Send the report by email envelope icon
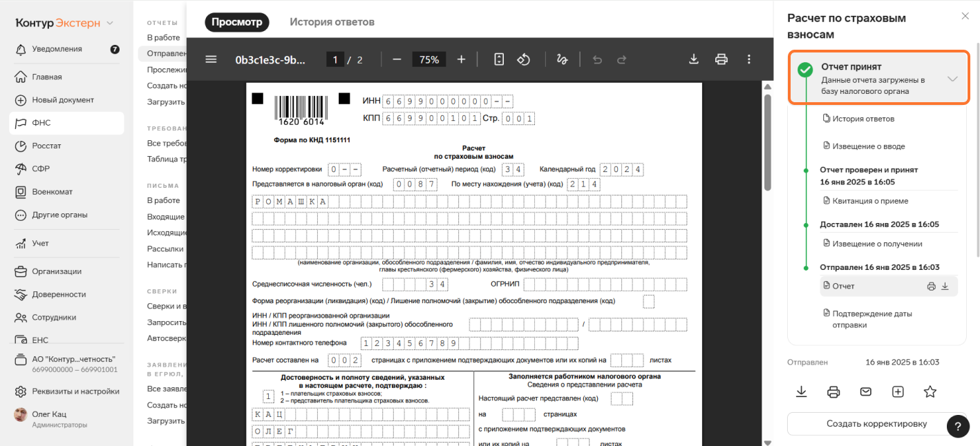 coord(865,391)
